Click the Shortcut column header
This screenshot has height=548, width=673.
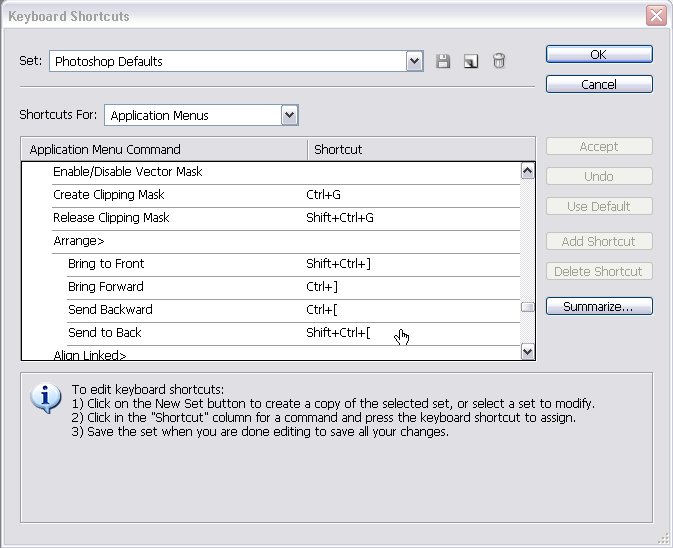pos(421,149)
